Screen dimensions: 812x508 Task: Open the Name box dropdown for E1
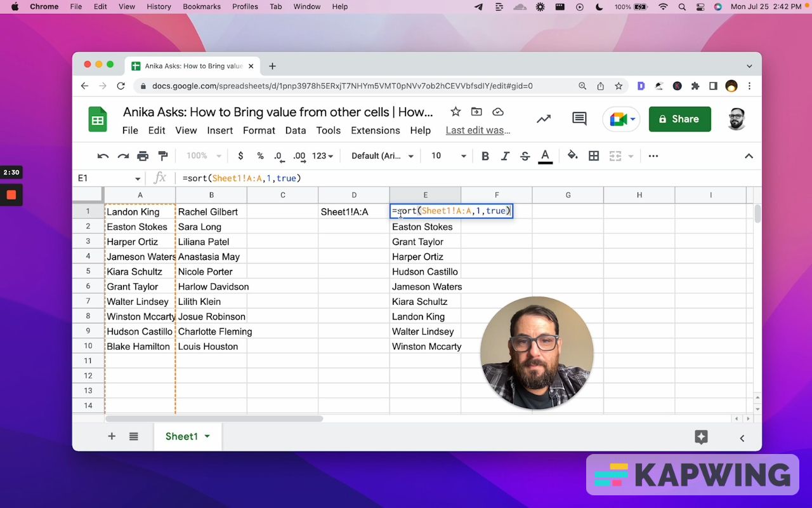click(x=138, y=179)
